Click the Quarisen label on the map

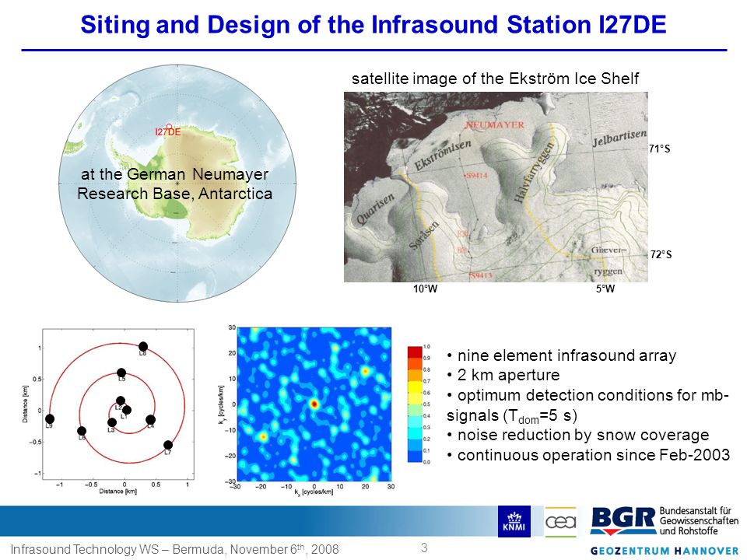pyautogui.click(x=375, y=208)
